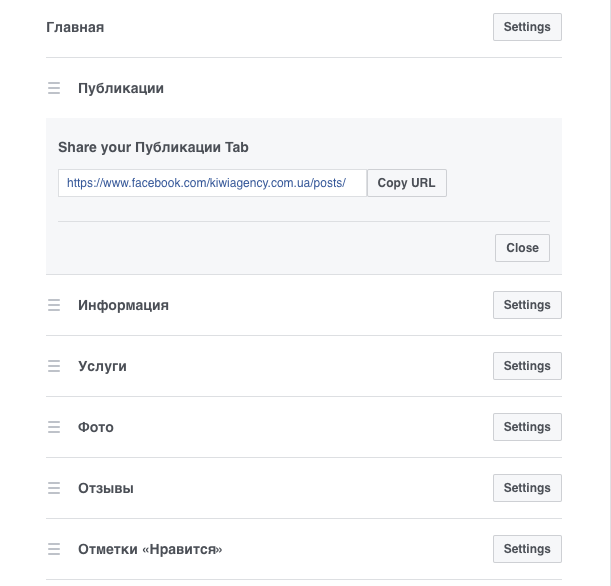Click the Главная tab label

point(75,27)
